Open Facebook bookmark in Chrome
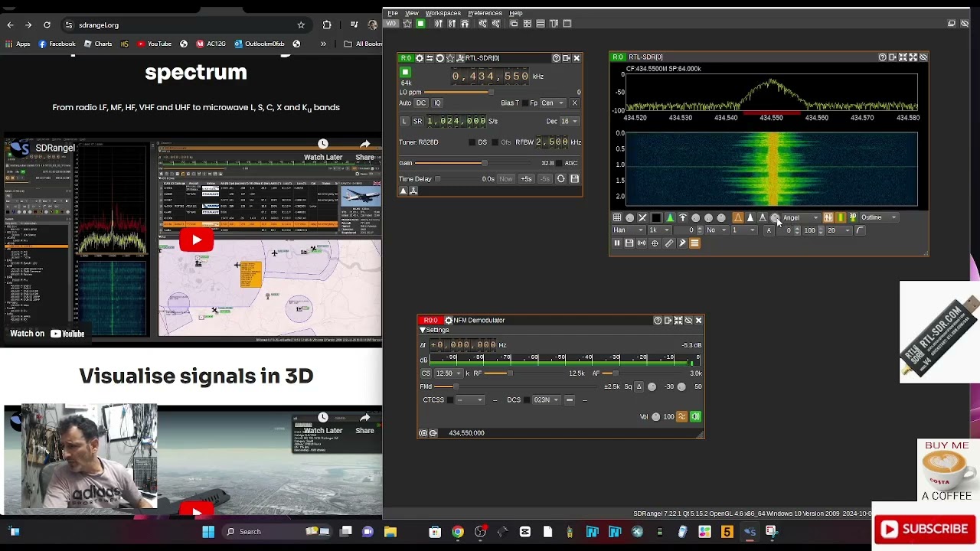The height and width of the screenshot is (551, 980). click(57, 44)
